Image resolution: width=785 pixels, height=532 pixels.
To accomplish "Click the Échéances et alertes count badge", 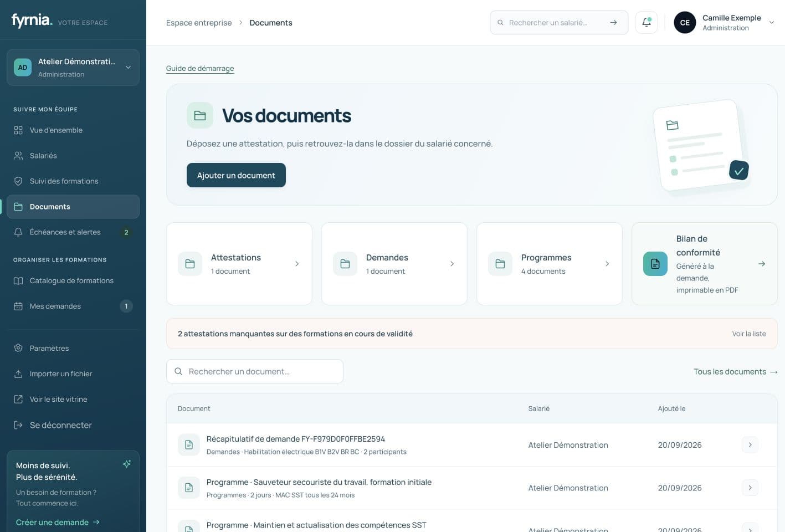I will 126,232.
